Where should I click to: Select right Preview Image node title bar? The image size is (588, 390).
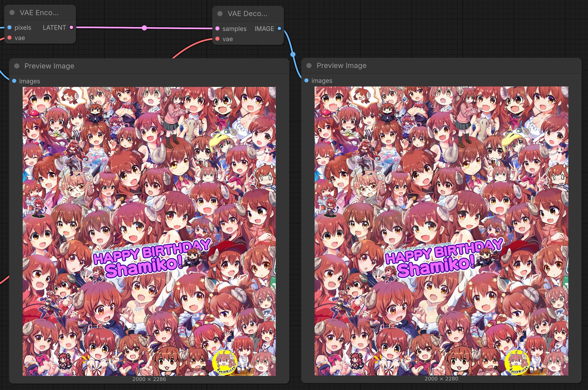click(x=341, y=65)
